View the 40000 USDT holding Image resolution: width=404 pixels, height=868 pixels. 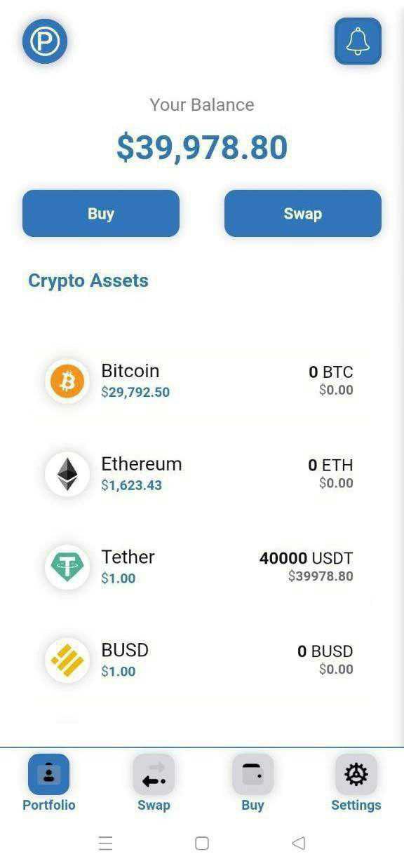[307, 558]
